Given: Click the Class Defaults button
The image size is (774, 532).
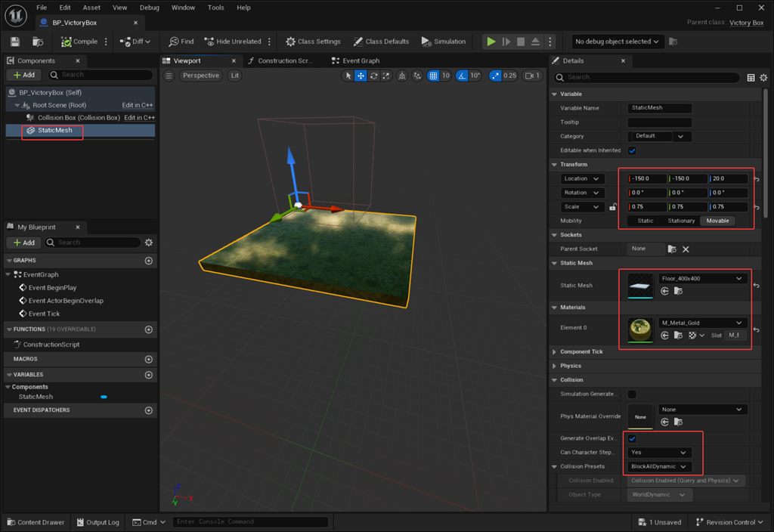Looking at the screenshot, I should 381,42.
